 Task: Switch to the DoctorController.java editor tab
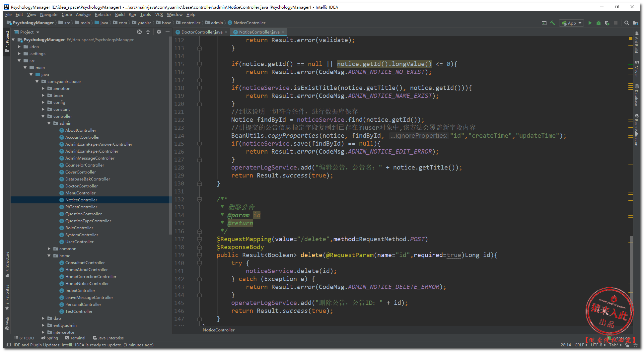(x=201, y=32)
